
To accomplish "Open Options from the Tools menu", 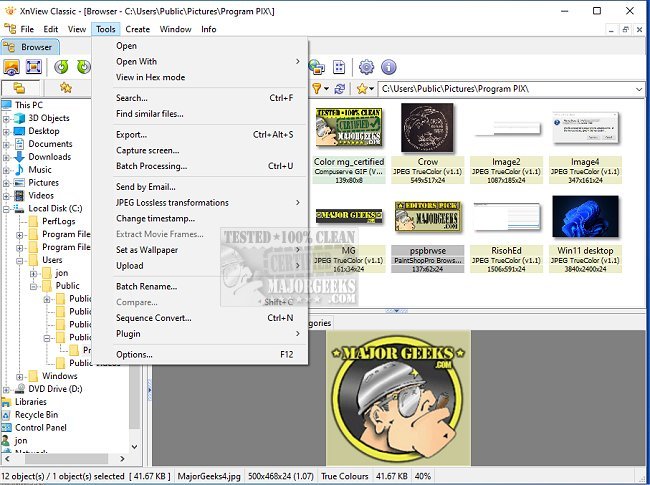I will [x=134, y=354].
